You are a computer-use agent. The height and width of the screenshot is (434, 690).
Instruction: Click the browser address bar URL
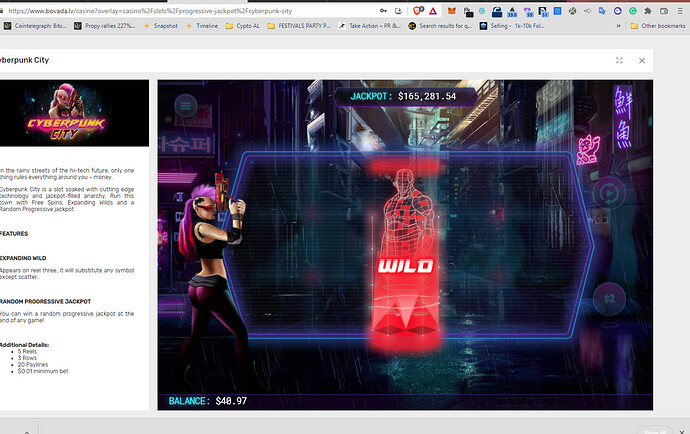[150, 11]
